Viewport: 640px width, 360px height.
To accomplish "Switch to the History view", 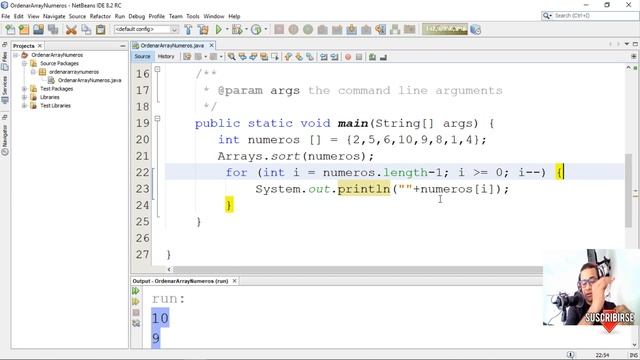I will pyautogui.click(x=166, y=56).
